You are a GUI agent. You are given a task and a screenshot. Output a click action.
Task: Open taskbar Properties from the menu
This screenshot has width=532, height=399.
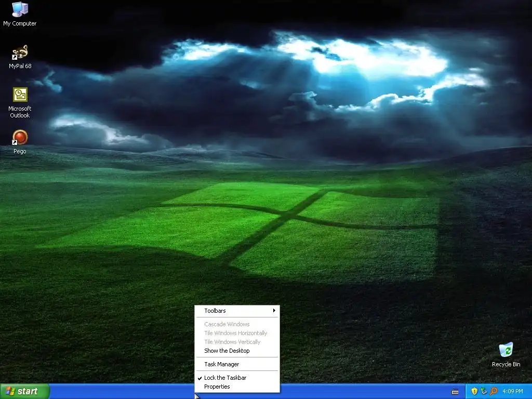click(x=237, y=387)
